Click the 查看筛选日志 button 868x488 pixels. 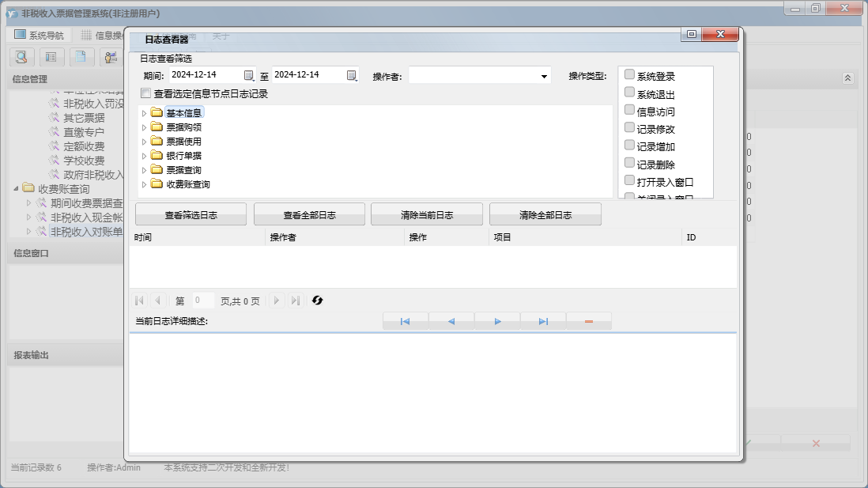[191, 215]
